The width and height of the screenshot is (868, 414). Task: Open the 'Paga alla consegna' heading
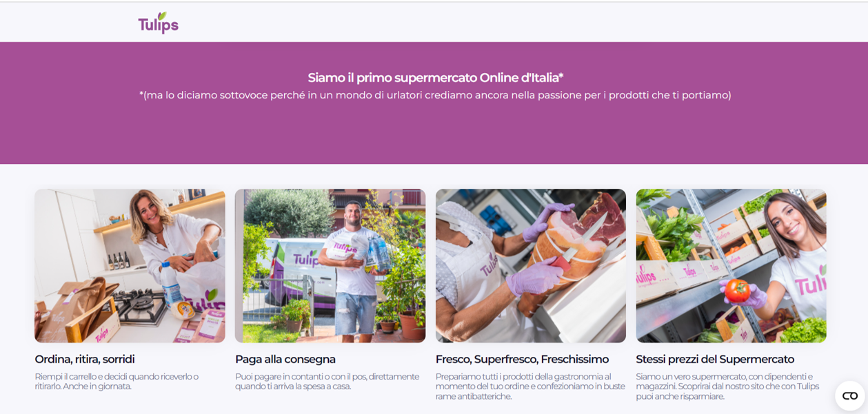pos(285,359)
